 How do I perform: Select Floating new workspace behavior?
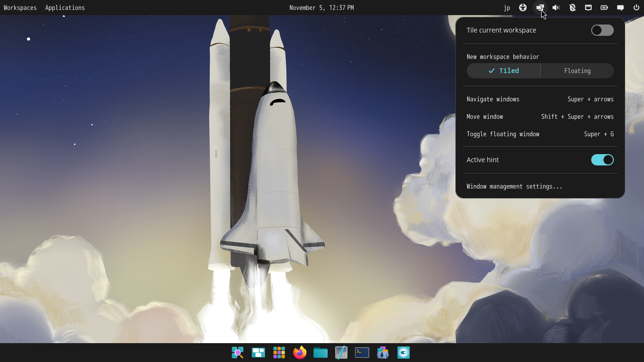pyautogui.click(x=577, y=71)
